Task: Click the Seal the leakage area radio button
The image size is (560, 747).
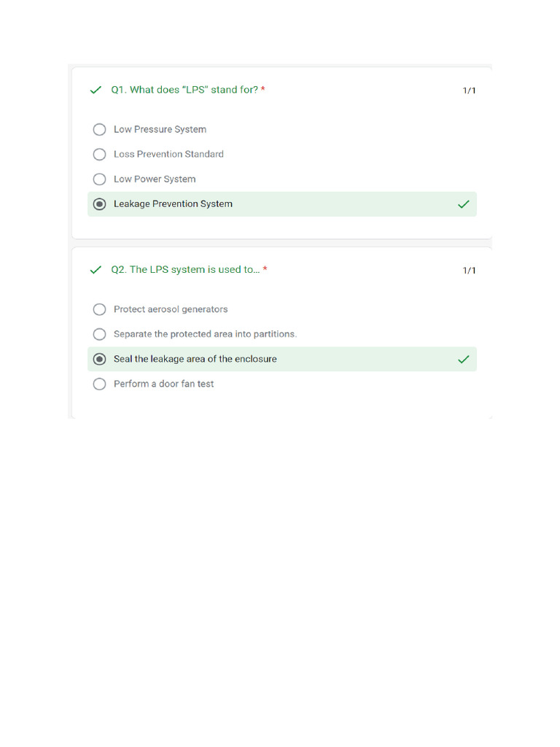Action: [x=99, y=359]
